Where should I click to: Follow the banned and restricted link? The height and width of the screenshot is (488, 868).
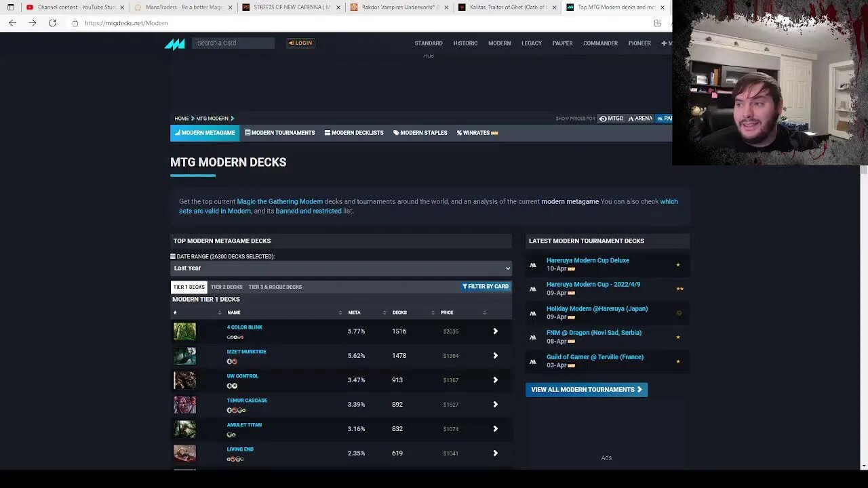click(x=309, y=211)
